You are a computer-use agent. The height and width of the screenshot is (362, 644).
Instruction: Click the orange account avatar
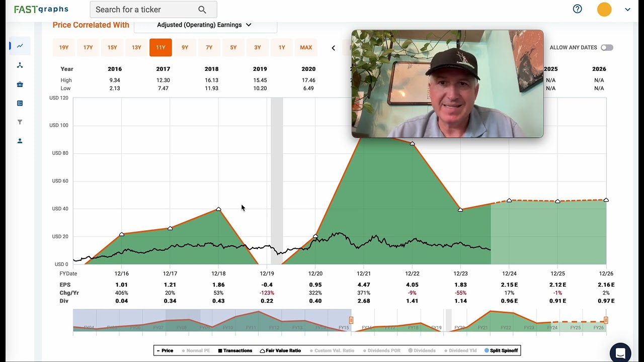[604, 9]
